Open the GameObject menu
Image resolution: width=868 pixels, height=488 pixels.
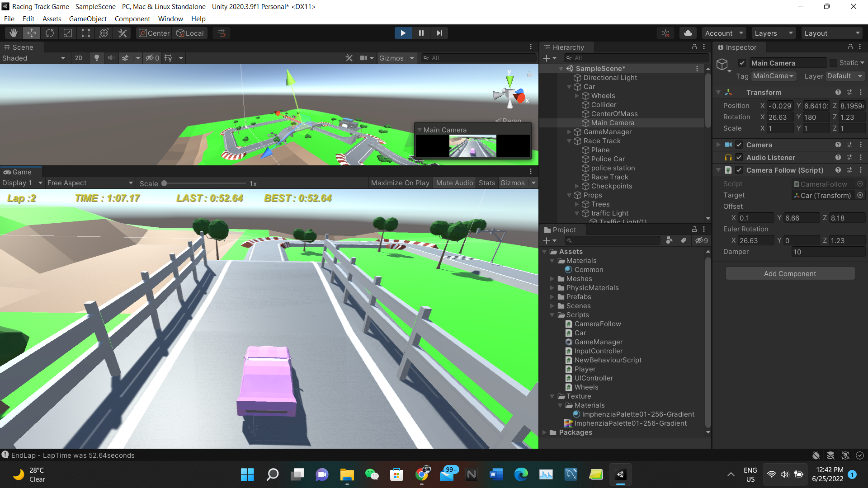click(88, 19)
